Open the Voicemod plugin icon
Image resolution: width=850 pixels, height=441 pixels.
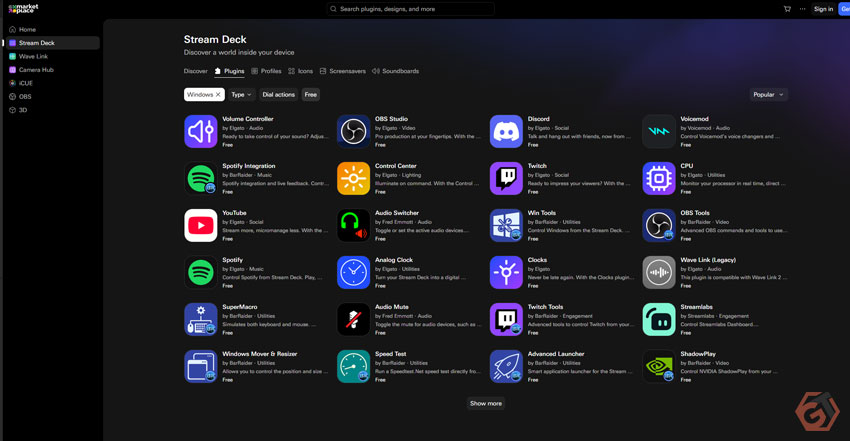659,131
